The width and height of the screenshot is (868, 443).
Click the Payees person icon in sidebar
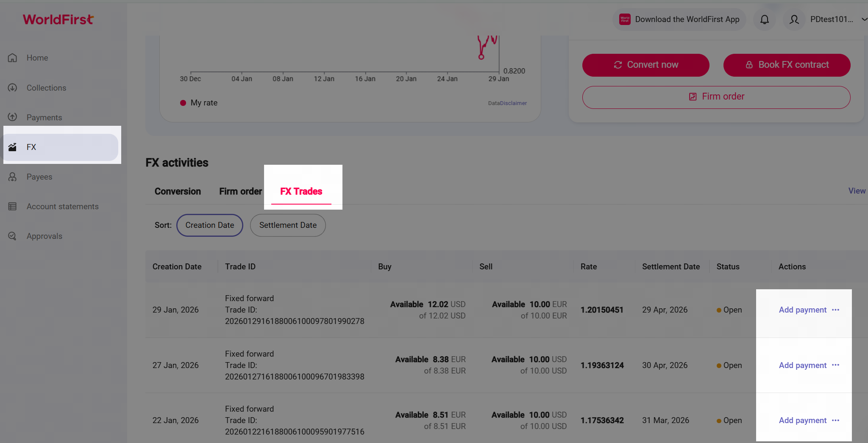(x=13, y=177)
